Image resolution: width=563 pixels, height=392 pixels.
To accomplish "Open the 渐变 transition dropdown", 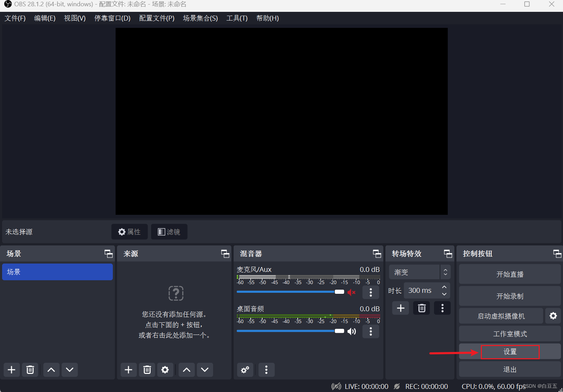I will 420,272.
